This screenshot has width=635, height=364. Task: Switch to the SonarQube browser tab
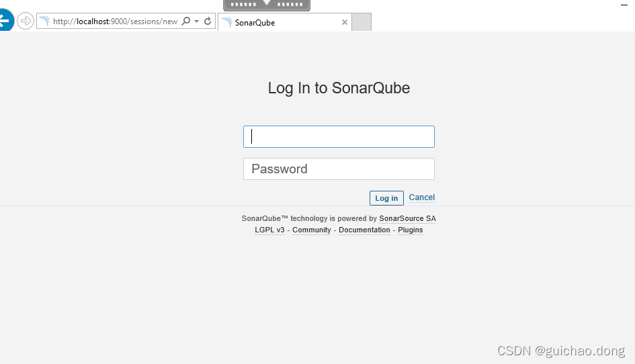click(x=284, y=22)
